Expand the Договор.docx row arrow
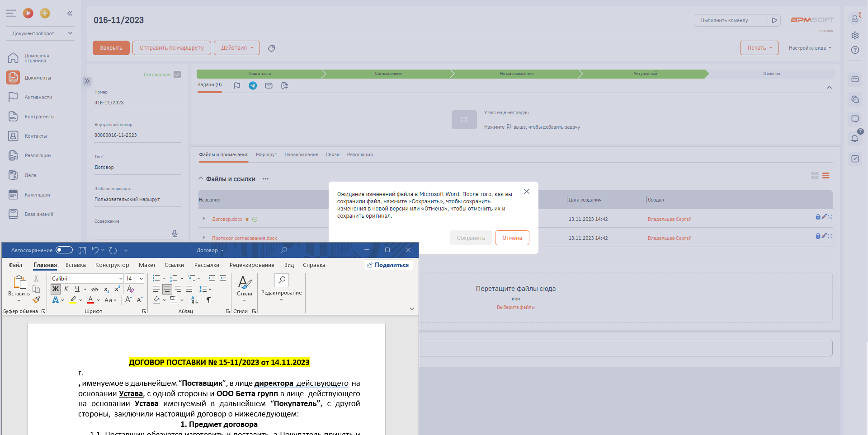The image size is (868, 435). (204, 219)
